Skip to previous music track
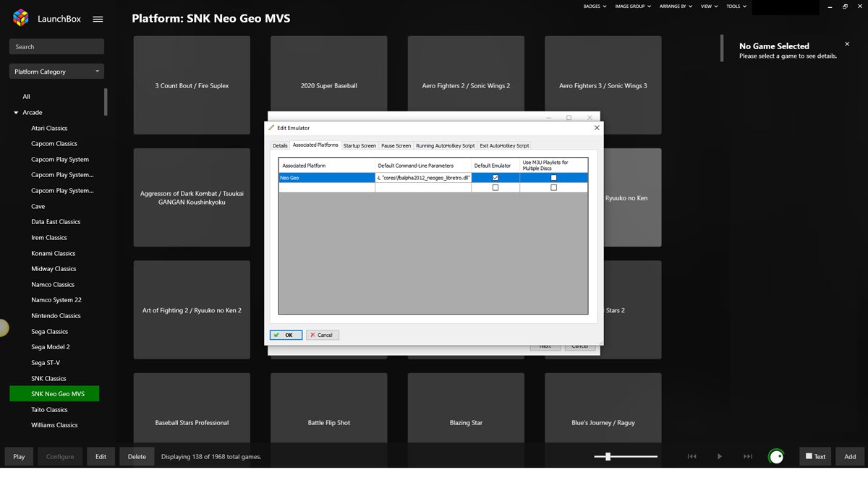The image size is (868, 488). pyautogui.click(x=692, y=456)
